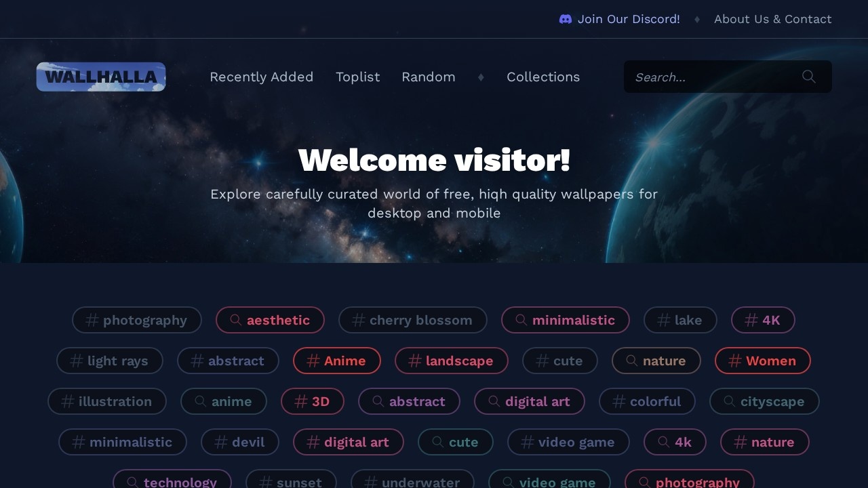The image size is (868, 488).
Task: Click the search magnifier icon in search bar
Action: (808, 77)
